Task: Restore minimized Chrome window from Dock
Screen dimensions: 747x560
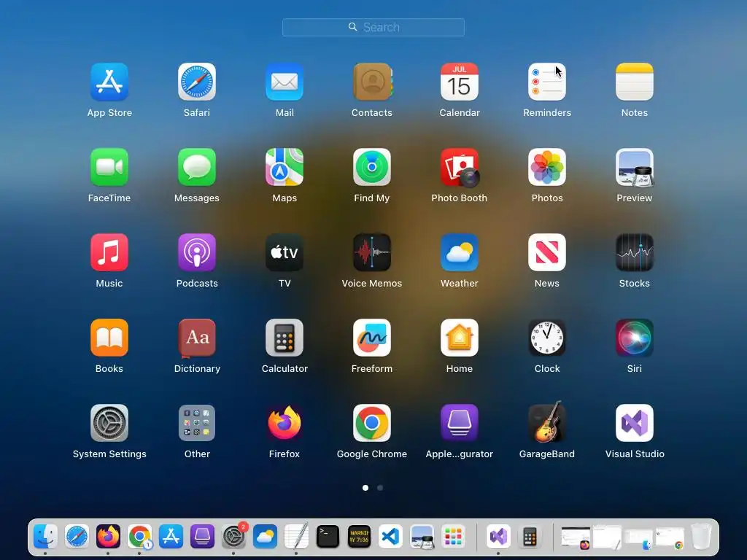Action: click(x=670, y=538)
